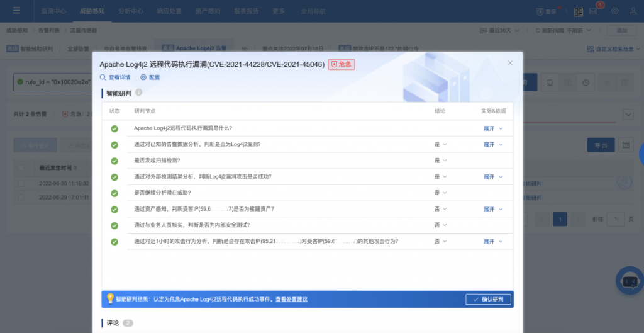Click the status check icon for Log4j2漏洞是什么 row
The height and width of the screenshot is (333, 644).
(x=114, y=128)
